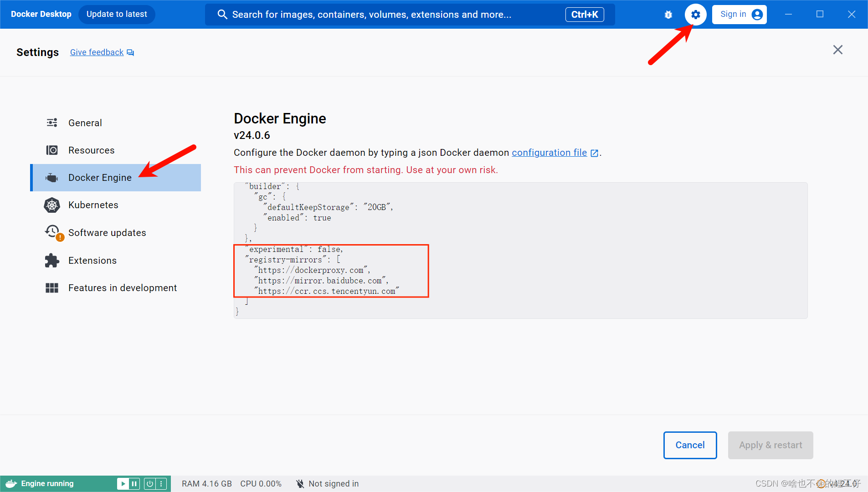Open the configuration file link
Screen dimensions: 868x492
click(x=549, y=153)
